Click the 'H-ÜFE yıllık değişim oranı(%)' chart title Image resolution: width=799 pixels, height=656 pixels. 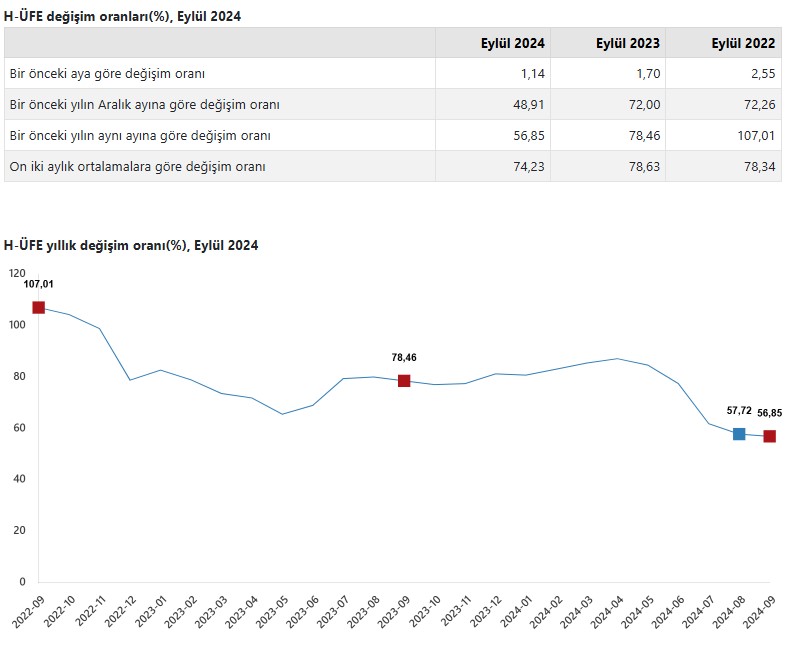(131, 245)
